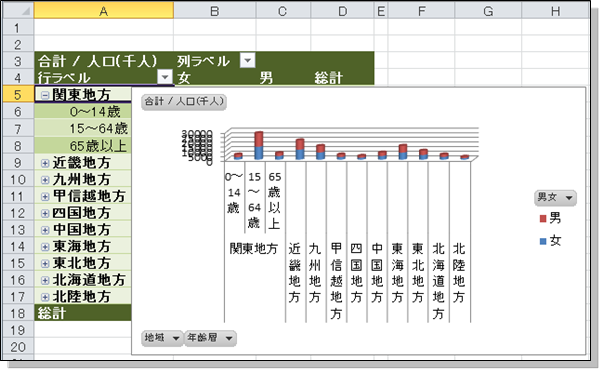
Task: Select the red 男 legend marker
Action: pos(543,219)
